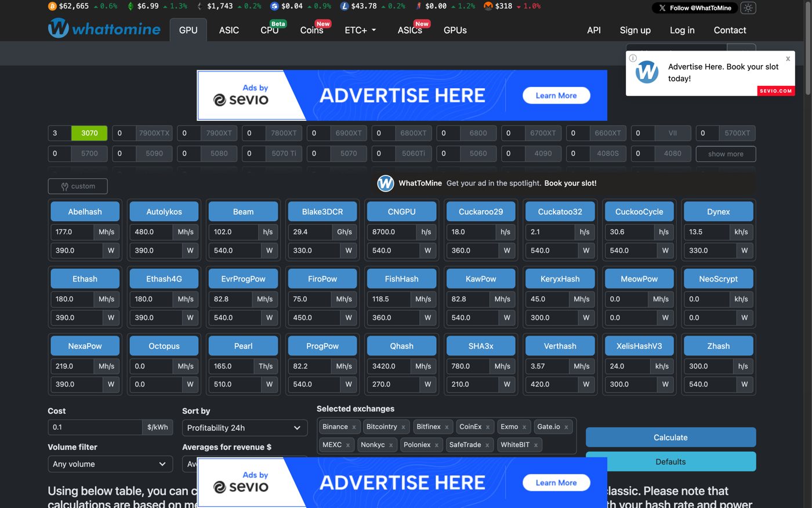The height and width of the screenshot is (508, 812).
Task: Remove Binance from selected exchanges
Action: (354, 427)
